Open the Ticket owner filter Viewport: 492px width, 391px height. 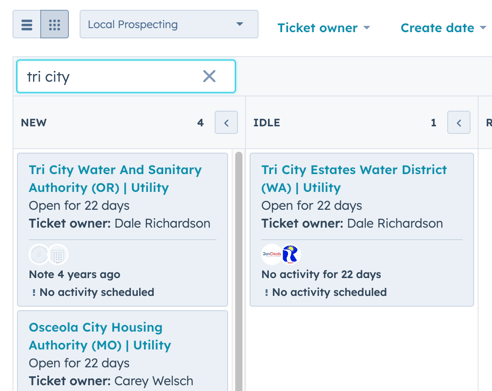(x=324, y=28)
